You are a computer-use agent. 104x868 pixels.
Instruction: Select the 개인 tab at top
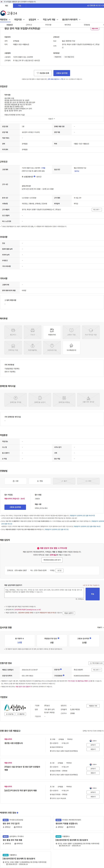6,6
